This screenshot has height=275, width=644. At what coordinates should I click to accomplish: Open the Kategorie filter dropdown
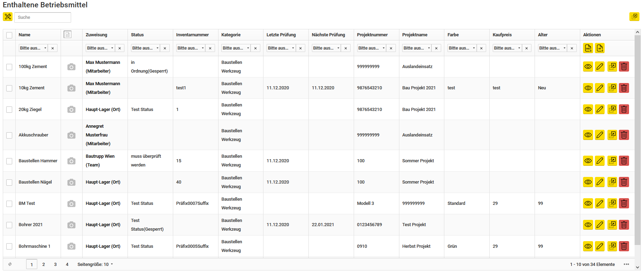point(236,48)
